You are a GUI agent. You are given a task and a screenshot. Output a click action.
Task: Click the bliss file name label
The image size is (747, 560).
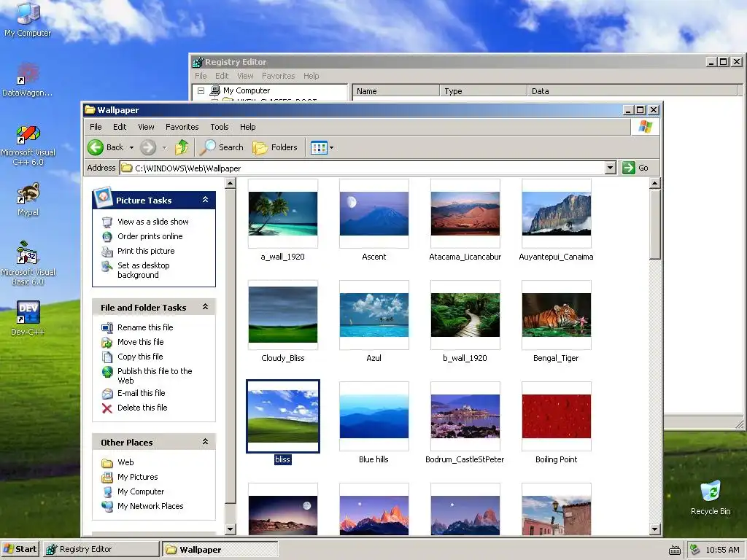pos(282,459)
